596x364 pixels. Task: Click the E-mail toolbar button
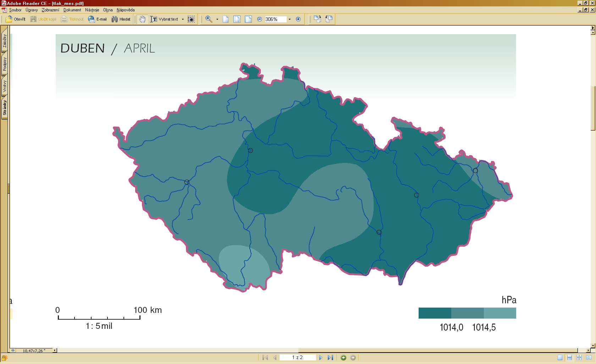coord(98,19)
